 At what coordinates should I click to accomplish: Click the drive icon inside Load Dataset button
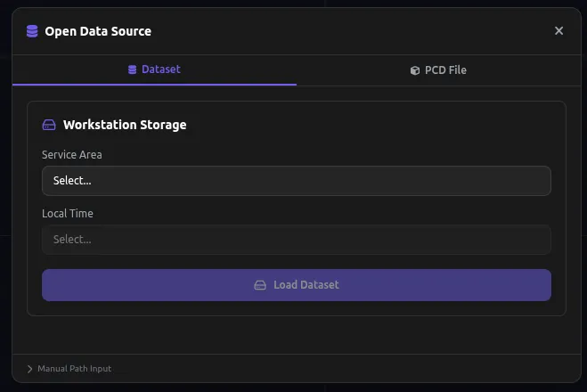pyautogui.click(x=260, y=285)
